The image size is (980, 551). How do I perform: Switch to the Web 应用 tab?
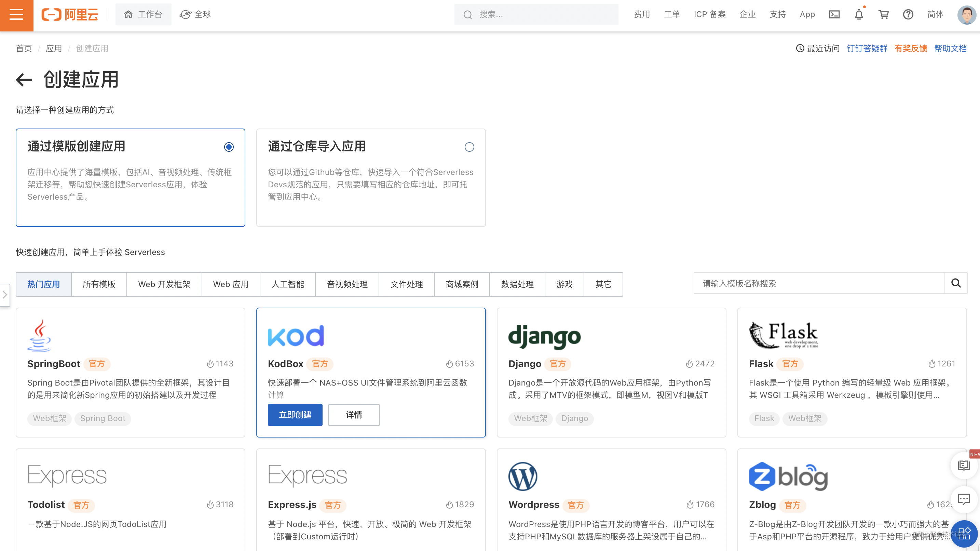coord(231,284)
